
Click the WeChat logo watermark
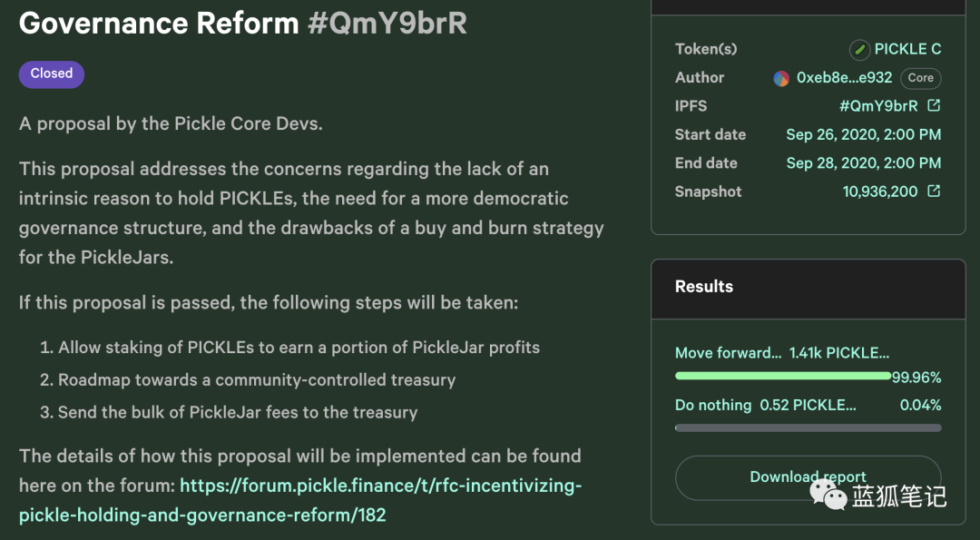[828, 495]
